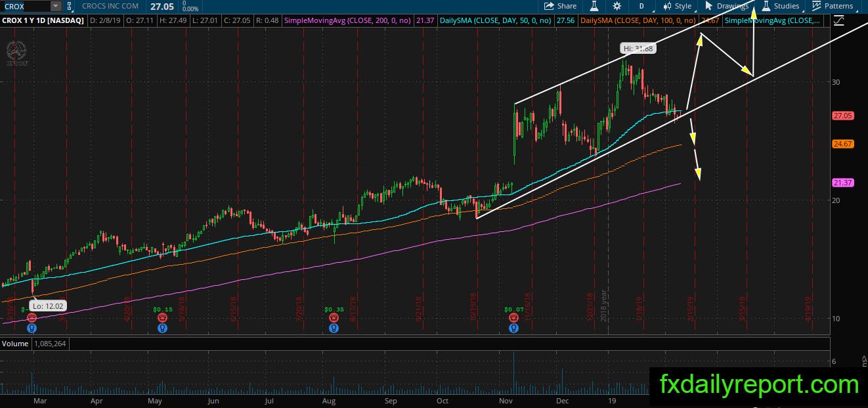Click the 27.56 study value in header
Image resolution: width=868 pixels, height=408 pixels.
(x=565, y=21)
